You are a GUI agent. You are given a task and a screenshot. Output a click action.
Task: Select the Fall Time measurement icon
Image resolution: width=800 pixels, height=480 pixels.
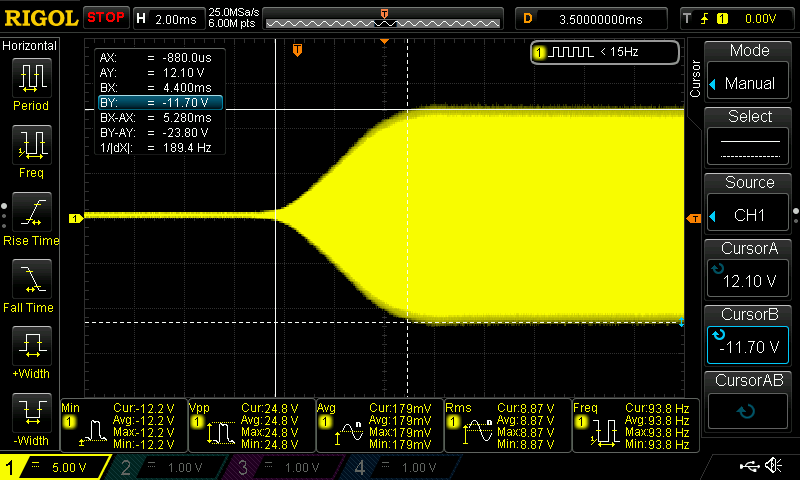point(32,279)
